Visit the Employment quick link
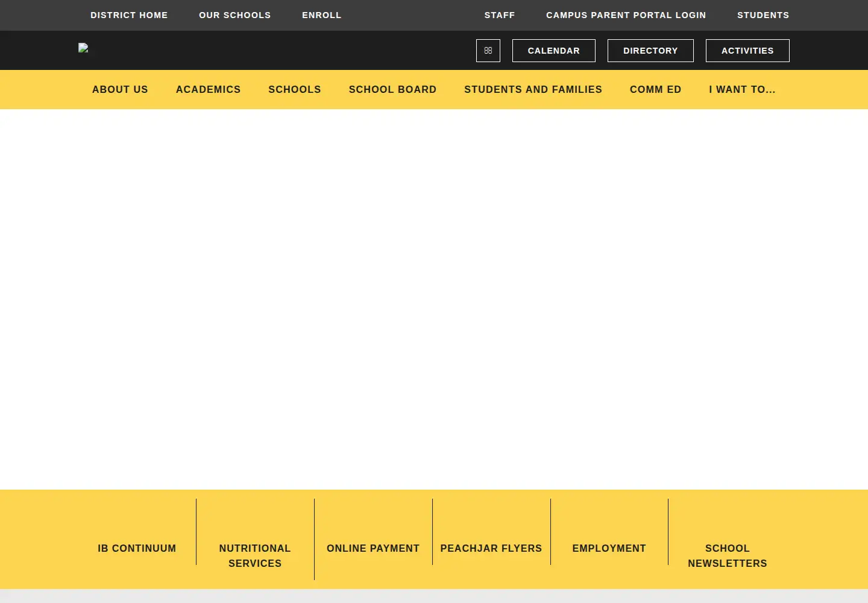The width and height of the screenshot is (868, 603). point(609,548)
